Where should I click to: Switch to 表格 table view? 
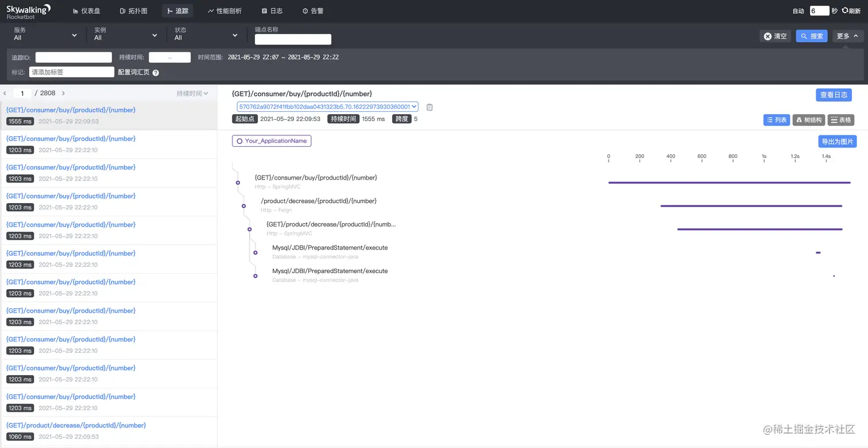tap(841, 120)
